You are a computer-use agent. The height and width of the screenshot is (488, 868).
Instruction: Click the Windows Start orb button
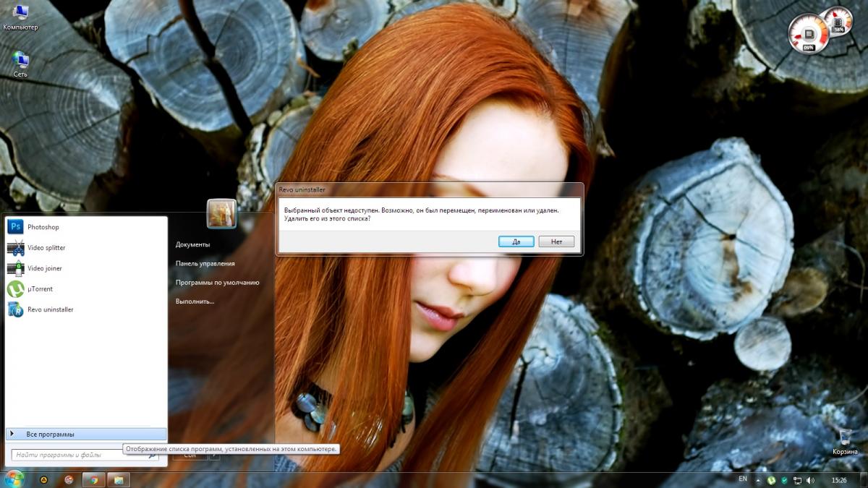point(14,479)
